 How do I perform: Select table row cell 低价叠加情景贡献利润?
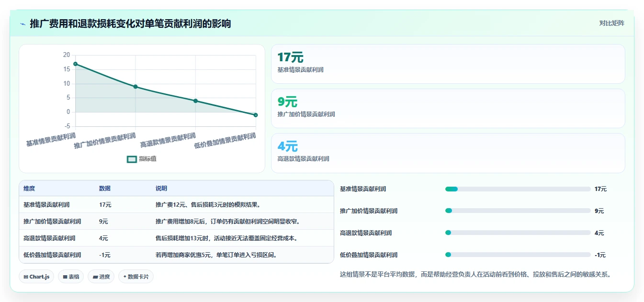[52, 255]
